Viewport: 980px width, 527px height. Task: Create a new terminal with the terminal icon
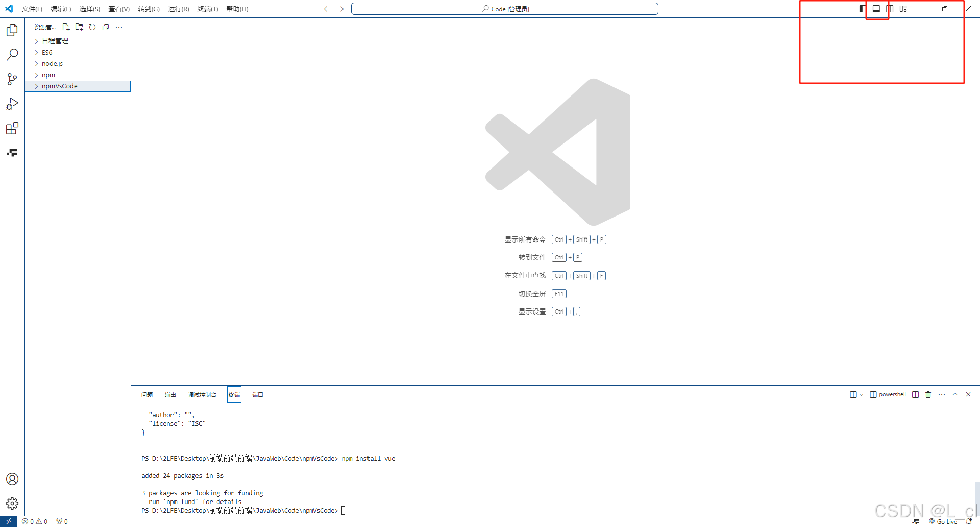click(x=853, y=394)
